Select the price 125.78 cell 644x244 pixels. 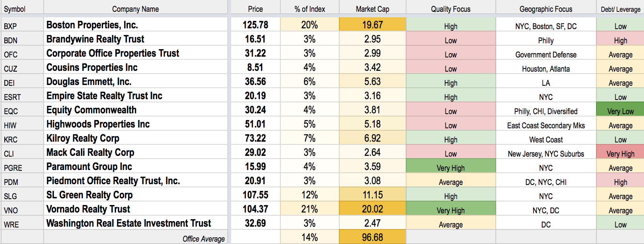[x=256, y=24]
